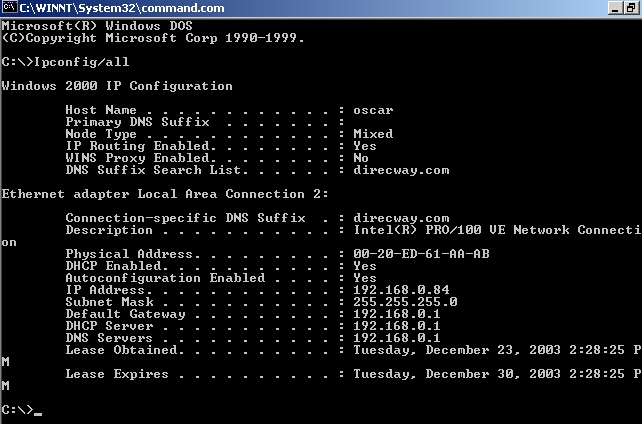Click the Ethernet adapter Local Area Connection 2 heading
Viewport: 642px width, 424px height.
pyautogui.click(x=165, y=194)
